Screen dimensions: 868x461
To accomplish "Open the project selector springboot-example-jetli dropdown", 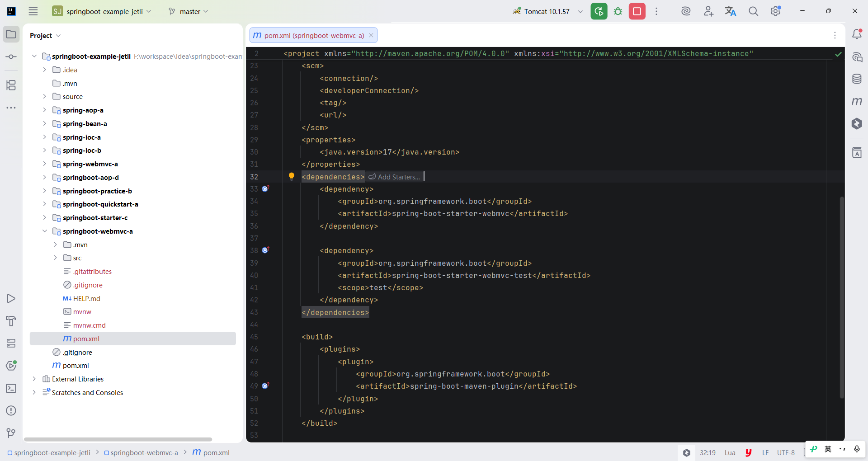I will [x=102, y=11].
